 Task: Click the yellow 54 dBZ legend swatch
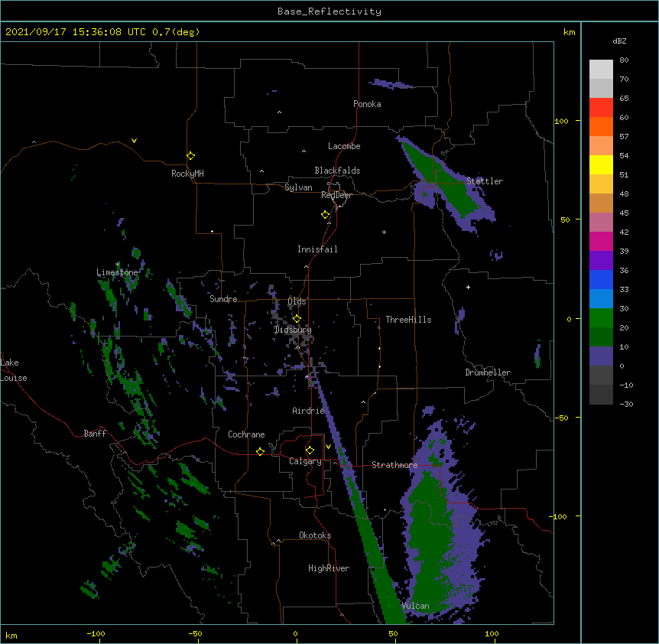601,164
